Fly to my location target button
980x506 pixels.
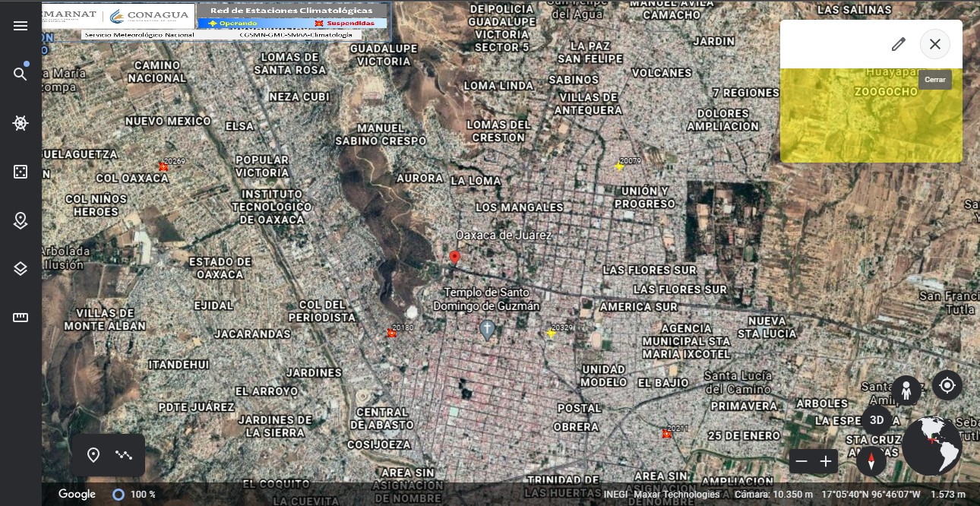tap(947, 385)
